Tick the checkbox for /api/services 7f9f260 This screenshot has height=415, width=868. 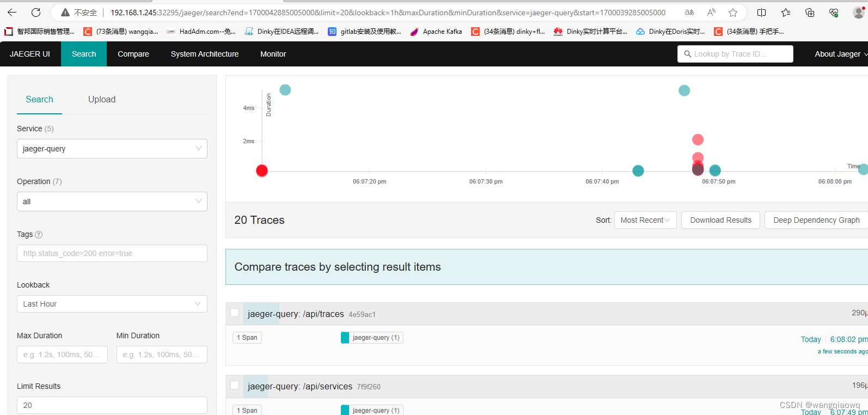(235, 385)
